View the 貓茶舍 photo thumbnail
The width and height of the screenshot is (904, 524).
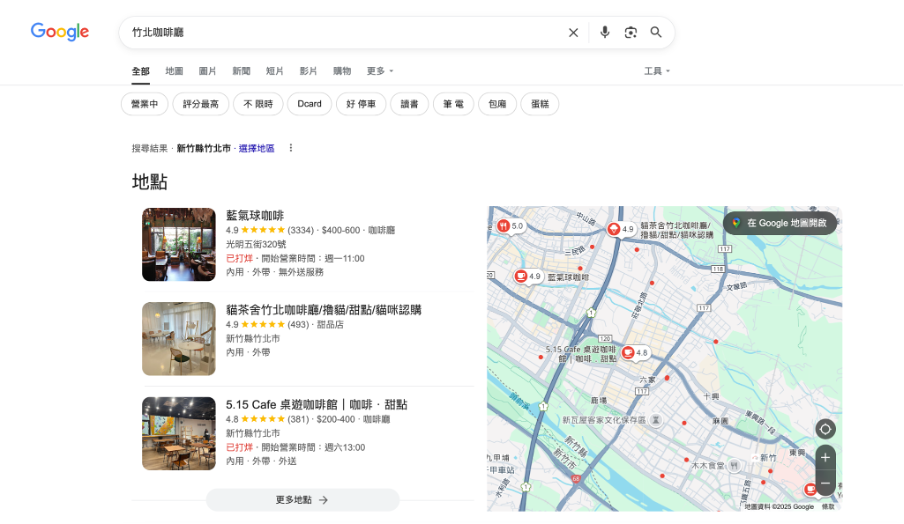tap(179, 339)
